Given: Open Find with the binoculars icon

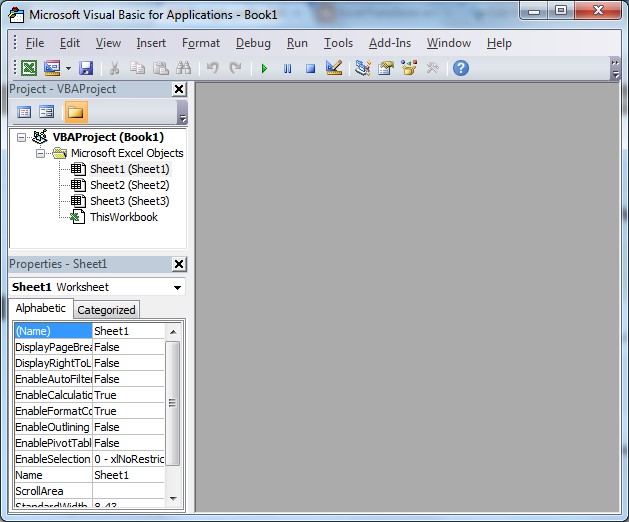Looking at the screenshot, I should [184, 68].
